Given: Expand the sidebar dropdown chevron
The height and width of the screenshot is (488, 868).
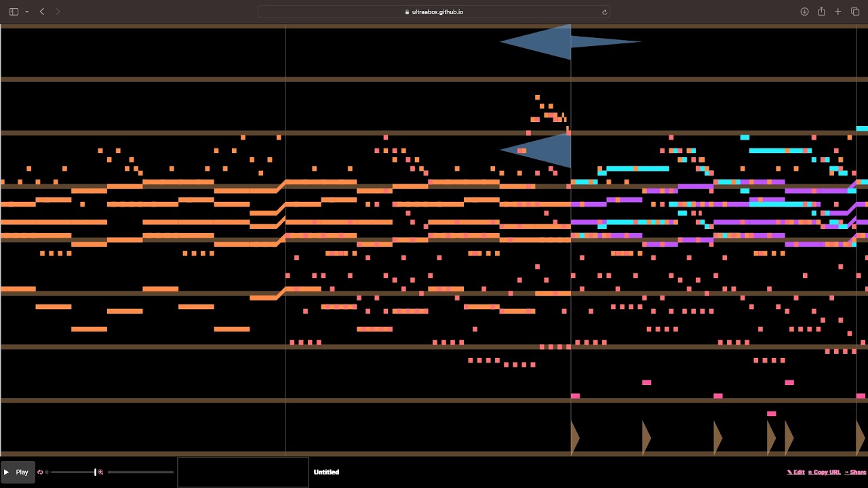Looking at the screenshot, I should 26,12.
